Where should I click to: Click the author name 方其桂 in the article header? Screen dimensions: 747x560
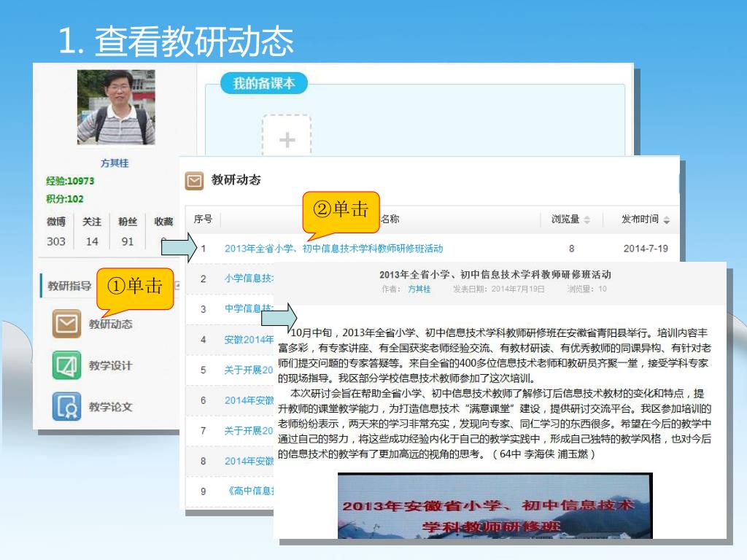click(419, 289)
